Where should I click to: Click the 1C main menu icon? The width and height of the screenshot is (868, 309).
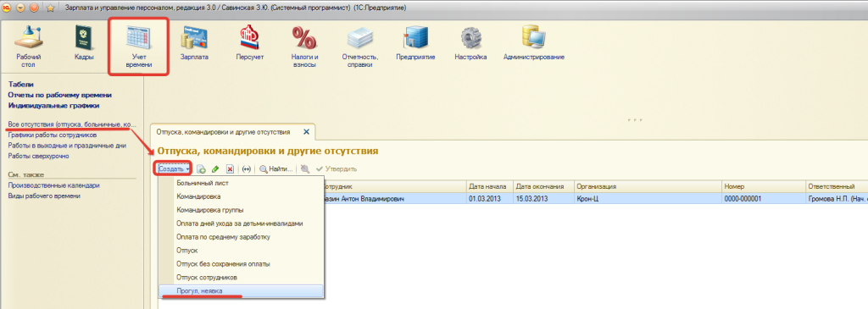pos(7,8)
